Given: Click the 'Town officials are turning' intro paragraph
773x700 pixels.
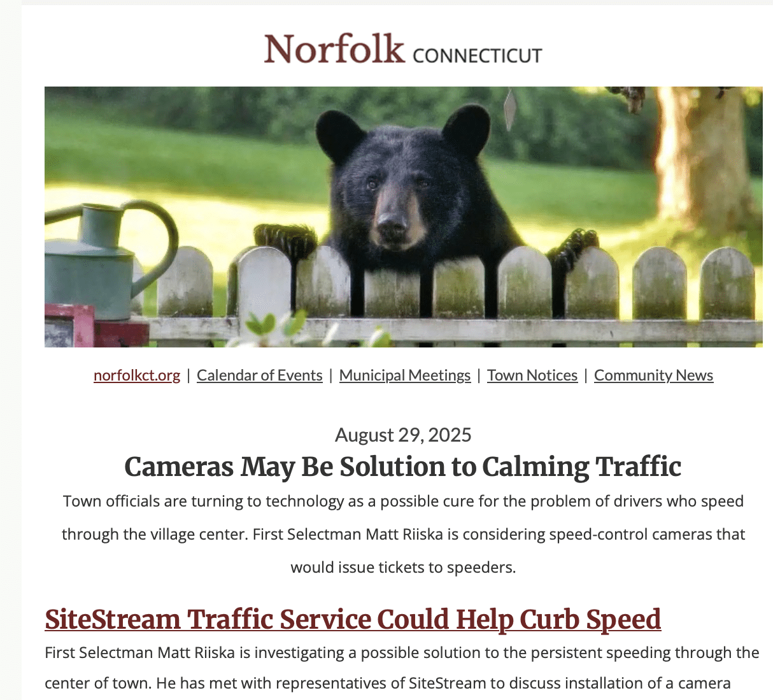Looking at the screenshot, I should pyautogui.click(x=403, y=534).
